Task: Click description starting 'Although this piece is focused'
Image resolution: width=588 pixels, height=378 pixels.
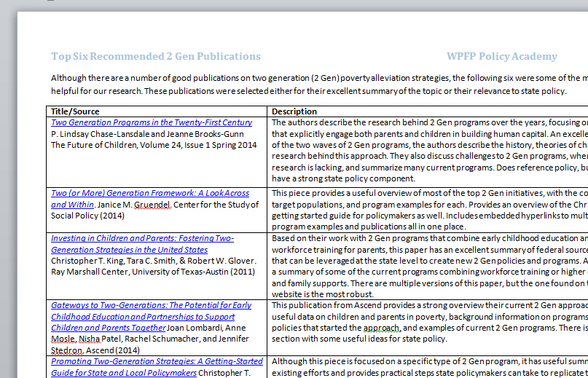Action: point(430,367)
